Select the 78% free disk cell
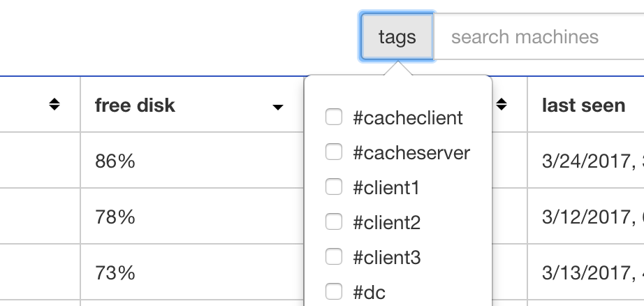Image resolution: width=644 pixels, height=306 pixels. [x=115, y=217]
